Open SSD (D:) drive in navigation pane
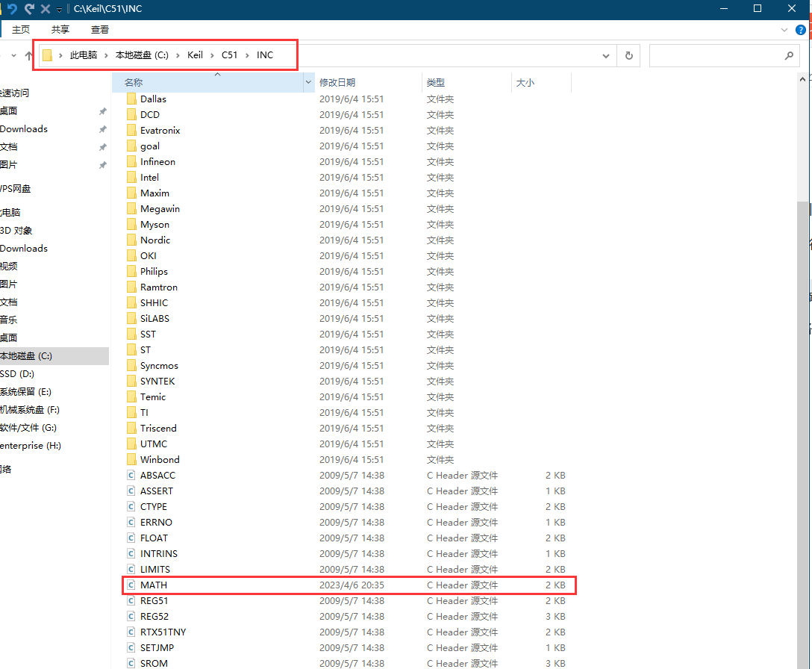Image resolution: width=812 pixels, height=669 pixels. (x=17, y=373)
